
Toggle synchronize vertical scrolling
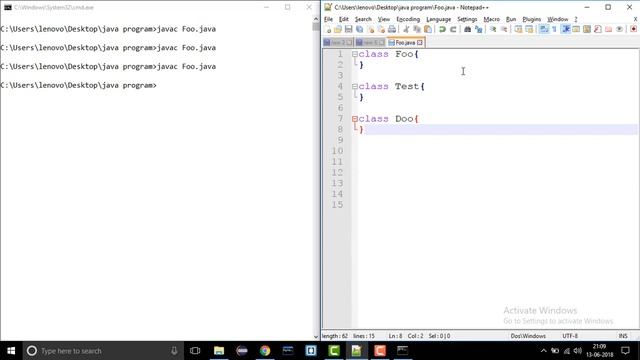click(518, 29)
